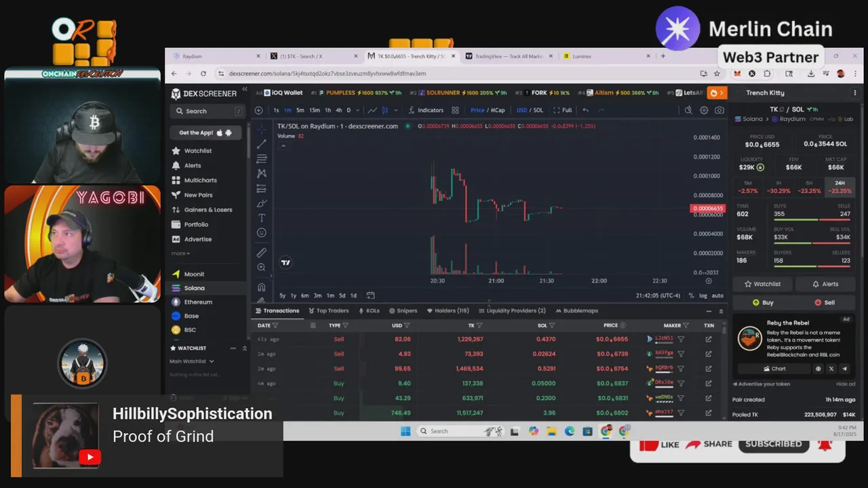
Task: Undo the last chart action
Action: click(x=585, y=110)
